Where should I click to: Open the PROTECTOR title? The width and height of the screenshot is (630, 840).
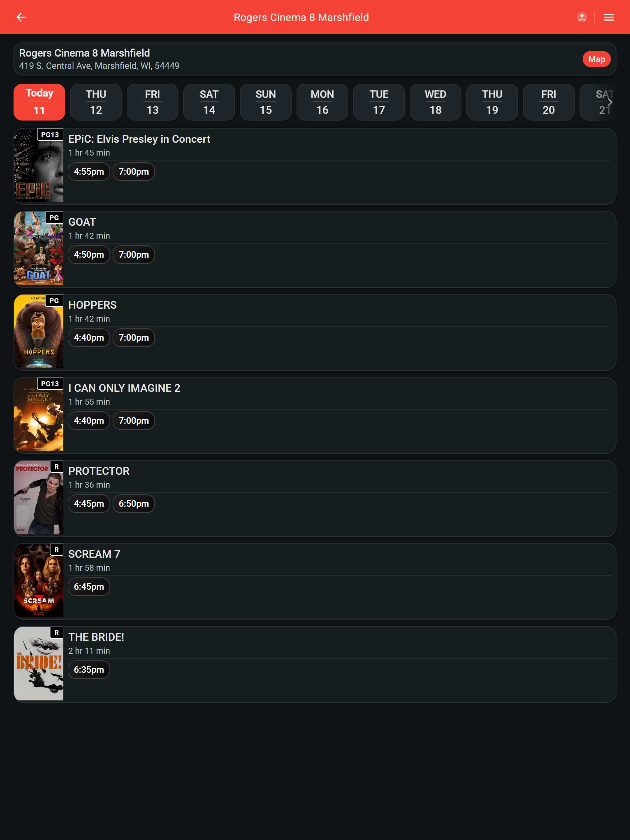click(99, 471)
